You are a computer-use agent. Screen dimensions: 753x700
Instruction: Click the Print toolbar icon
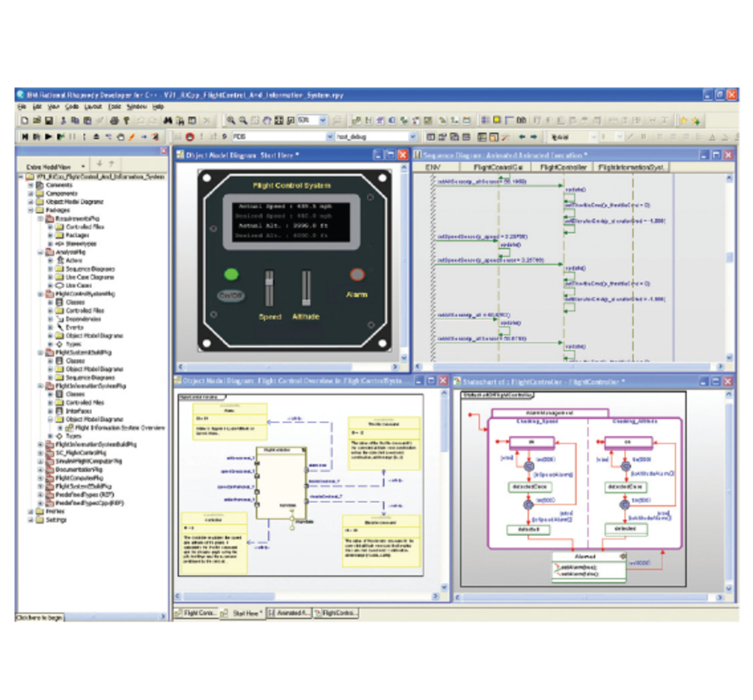[114, 121]
